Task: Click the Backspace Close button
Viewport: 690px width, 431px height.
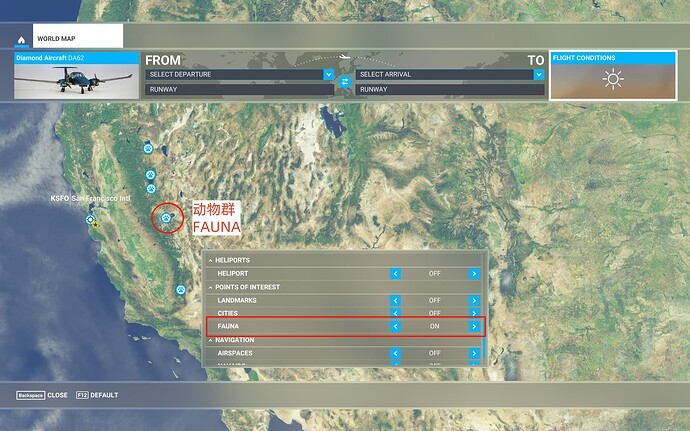Action: tap(42, 395)
